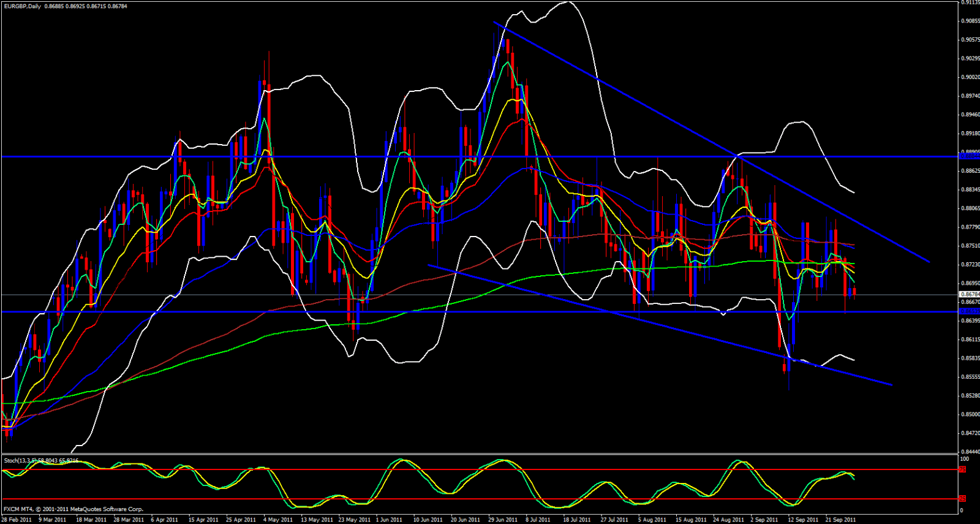Select the 29 Jun 2011 date marker

pos(503,520)
